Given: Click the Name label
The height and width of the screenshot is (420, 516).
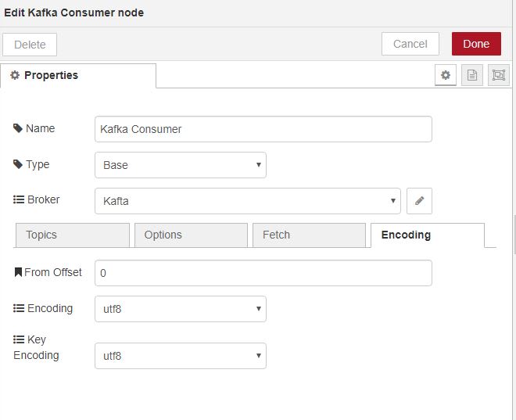Looking at the screenshot, I should tap(40, 128).
